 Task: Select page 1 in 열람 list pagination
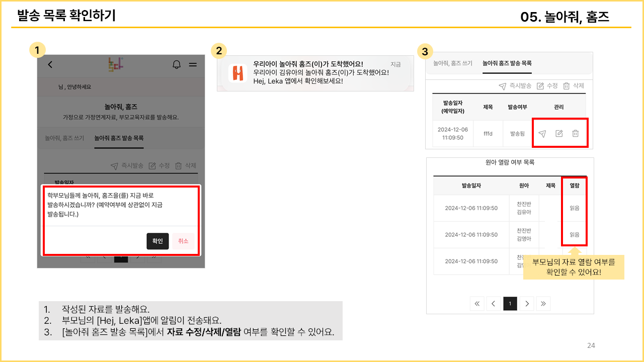coord(510,304)
